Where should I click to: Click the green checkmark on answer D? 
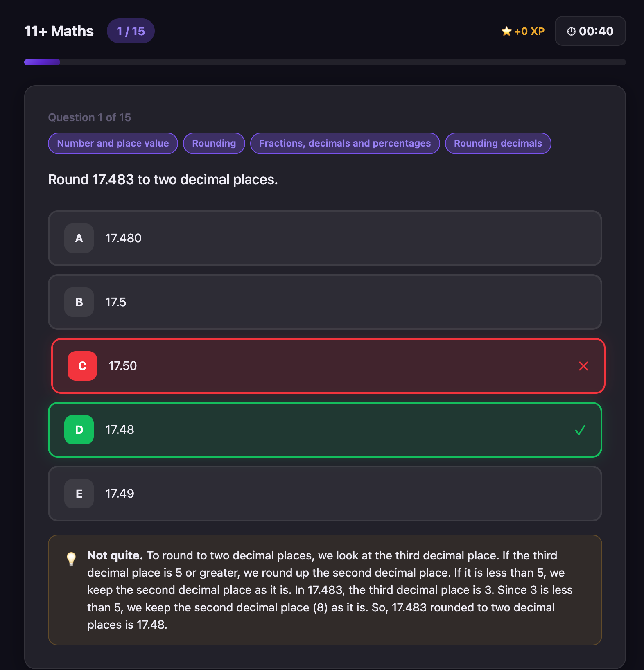click(579, 430)
